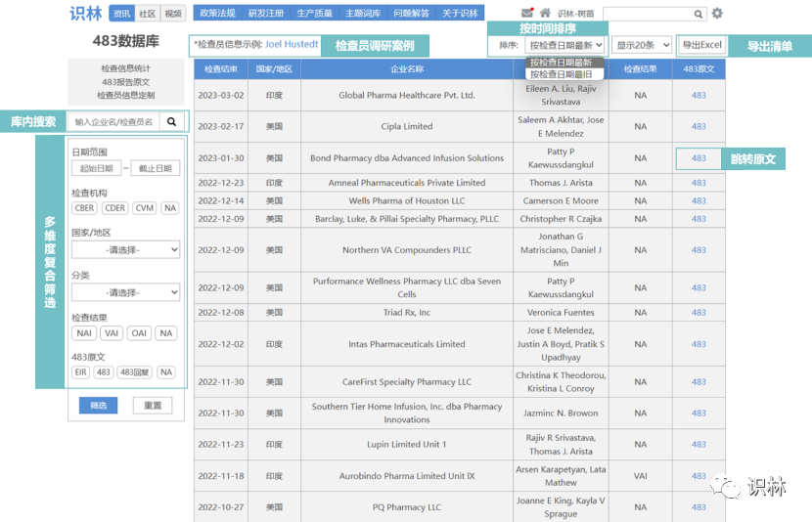Switch to the 视频 tab
This screenshot has width=812, height=522.
[x=173, y=14]
